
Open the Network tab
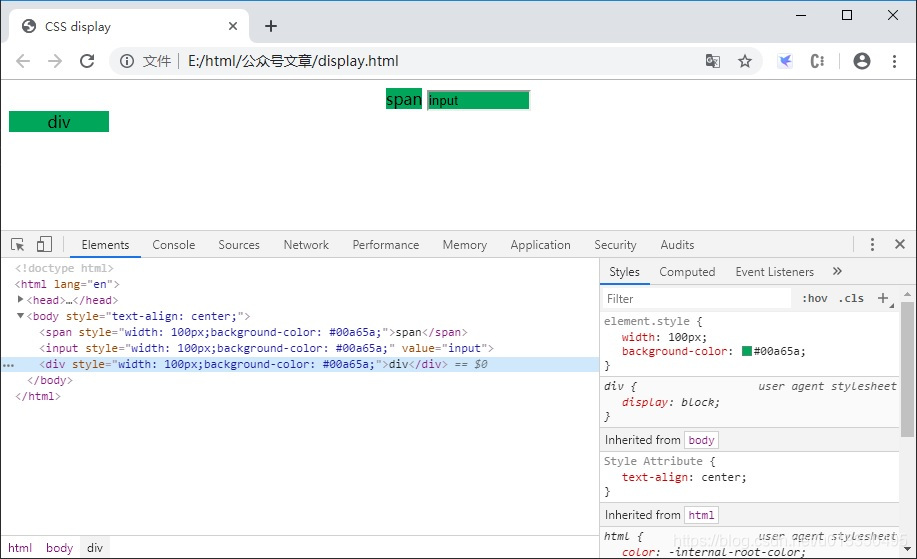pyautogui.click(x=306, y=244)
